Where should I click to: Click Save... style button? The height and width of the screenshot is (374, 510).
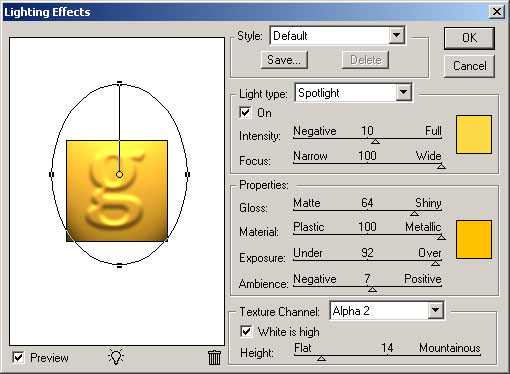coord(284,60)
